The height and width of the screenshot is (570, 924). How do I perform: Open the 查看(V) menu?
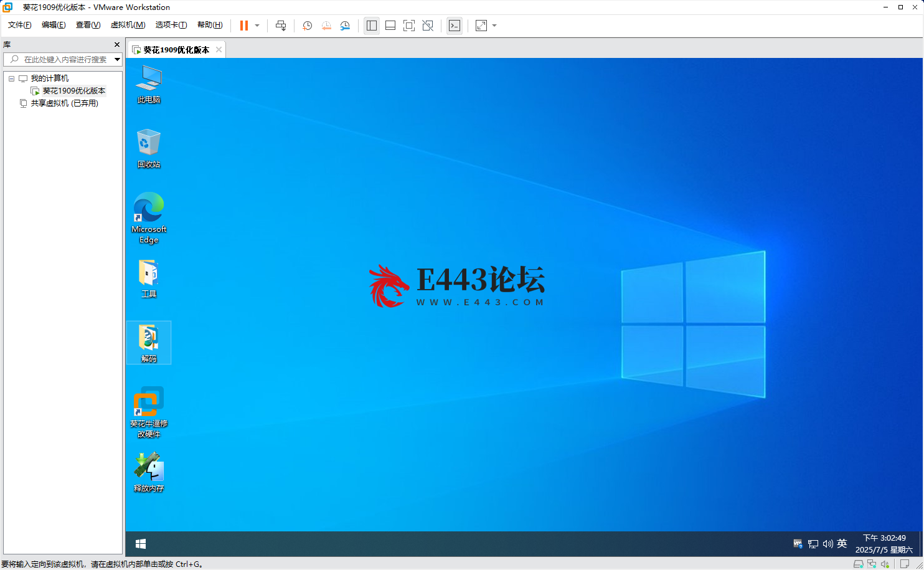88,25
